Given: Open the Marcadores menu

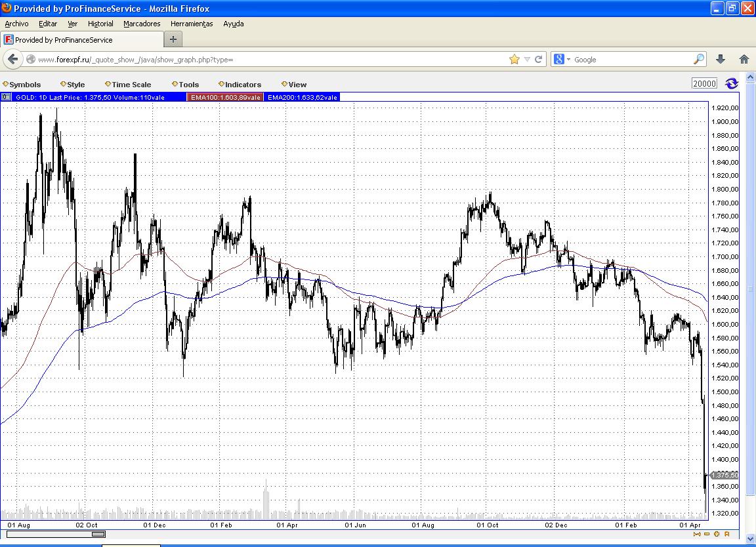Looking at the screenshot, I should click(x=142, y=24).
